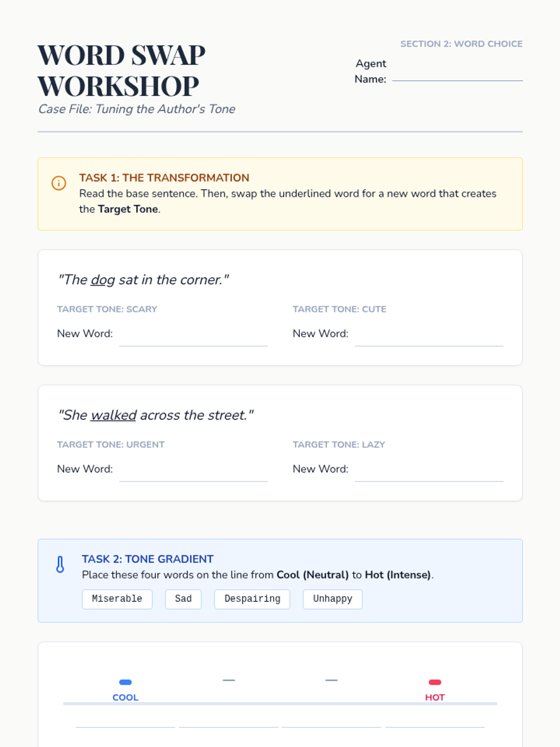Select the Miserable word chip
The height and width of the screenshot is (747, 560).
point(117,599)
